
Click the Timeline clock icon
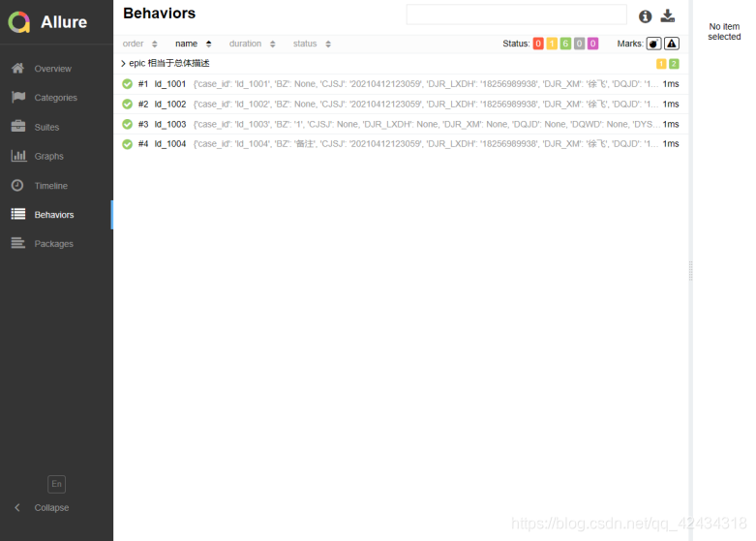(17, 185)
